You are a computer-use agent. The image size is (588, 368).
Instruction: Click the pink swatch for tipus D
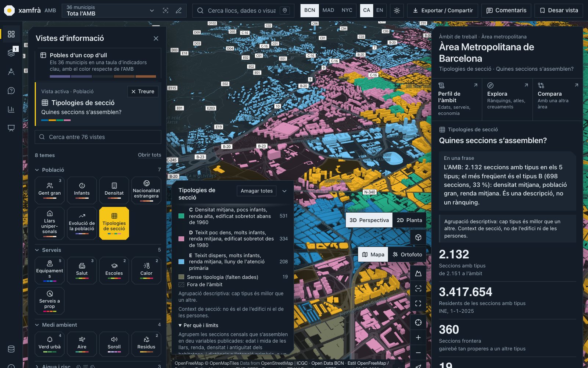click(x=181, y=239)
